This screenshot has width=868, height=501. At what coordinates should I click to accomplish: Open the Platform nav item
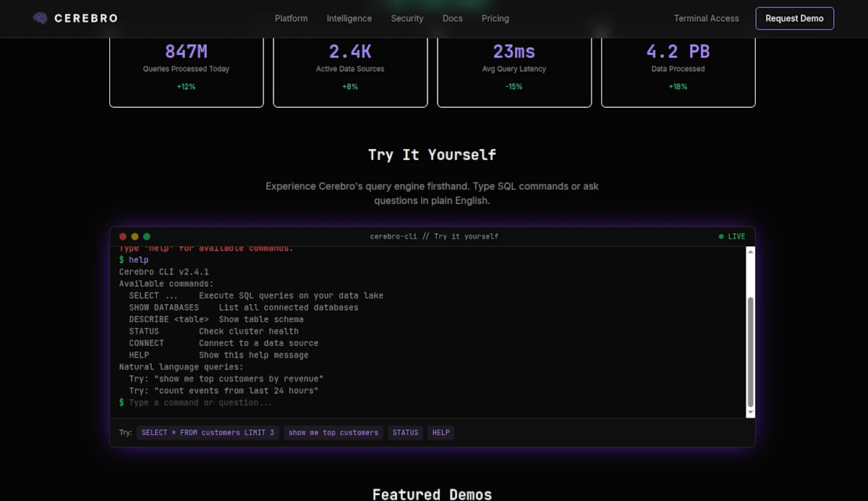(291, 18)
